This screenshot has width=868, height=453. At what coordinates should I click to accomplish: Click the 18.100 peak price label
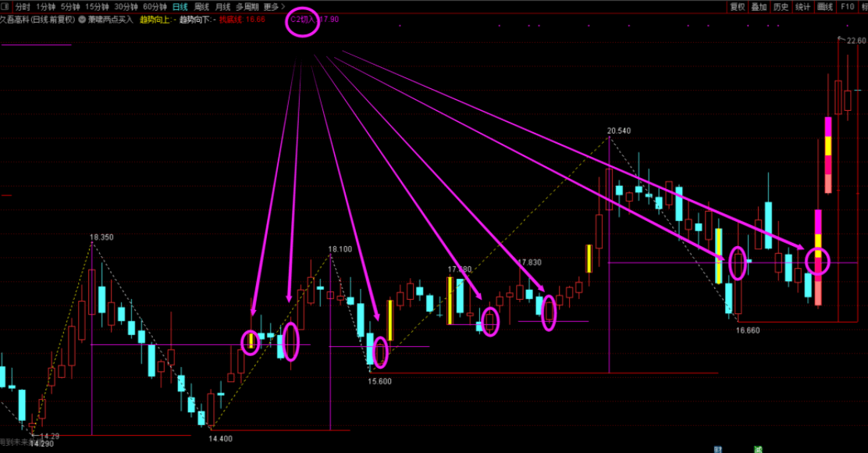(340, 249)
